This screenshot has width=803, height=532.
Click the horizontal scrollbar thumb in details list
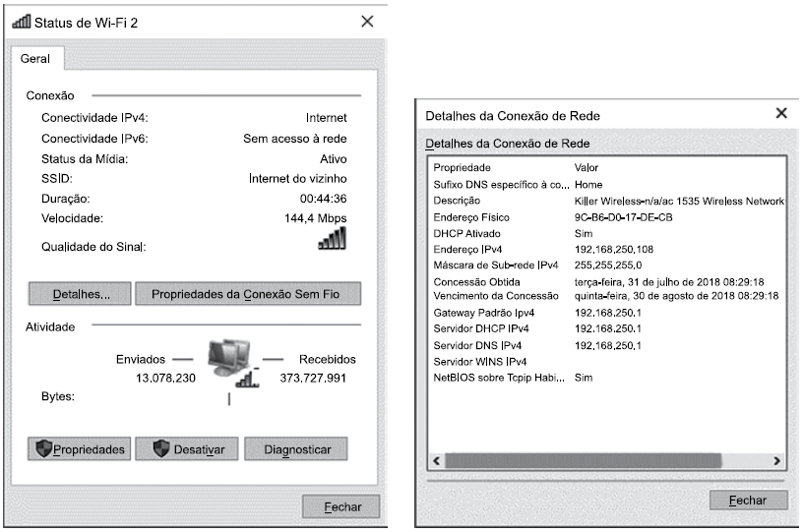[x=583, y=460]
